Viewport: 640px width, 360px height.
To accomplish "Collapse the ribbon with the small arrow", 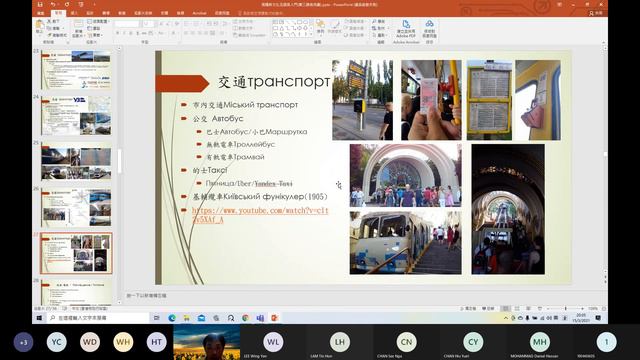I will click(x=603, y=42).
